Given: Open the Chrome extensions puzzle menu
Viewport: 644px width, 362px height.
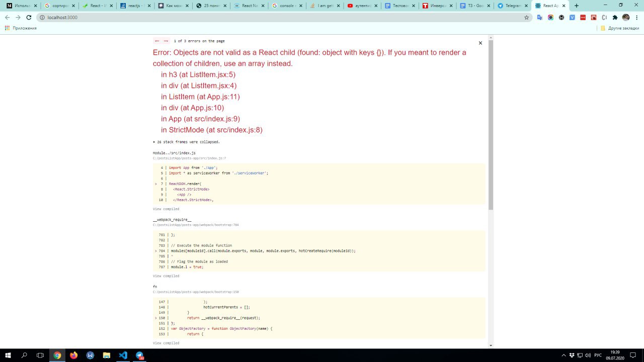Looking at the screenshot, I should coord(615,17).
